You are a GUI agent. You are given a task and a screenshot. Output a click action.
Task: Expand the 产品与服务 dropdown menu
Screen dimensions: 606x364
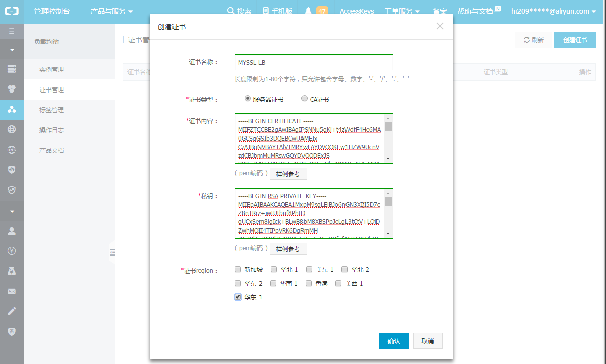coord(112,10)
